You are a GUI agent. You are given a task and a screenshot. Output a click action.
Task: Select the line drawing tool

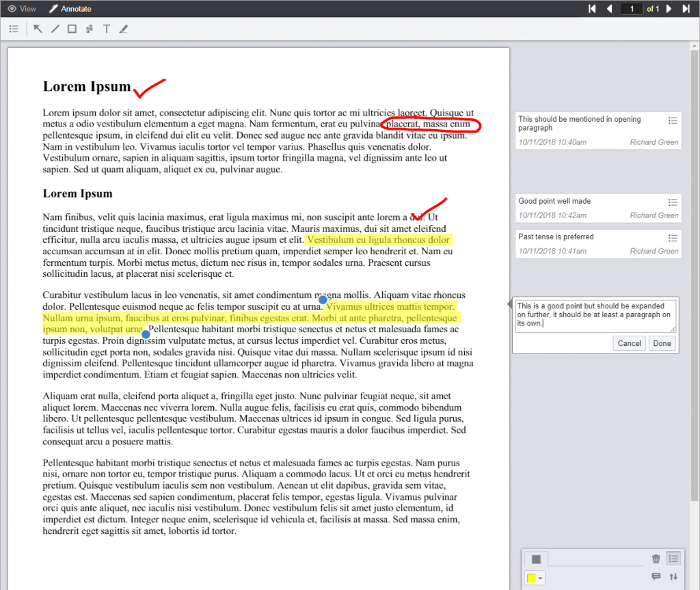click(55, 29)
